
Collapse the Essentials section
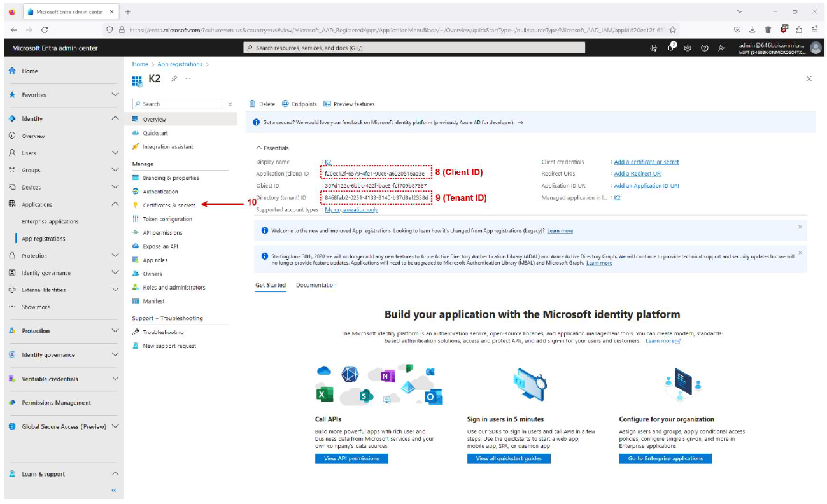[x=259, y=148]
